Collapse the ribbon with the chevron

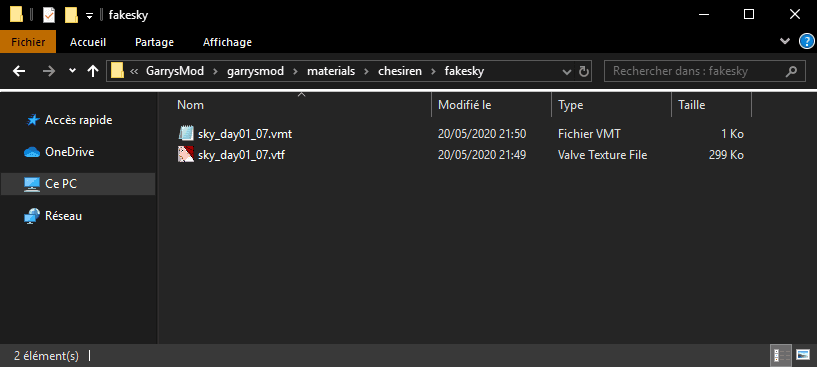785,42
